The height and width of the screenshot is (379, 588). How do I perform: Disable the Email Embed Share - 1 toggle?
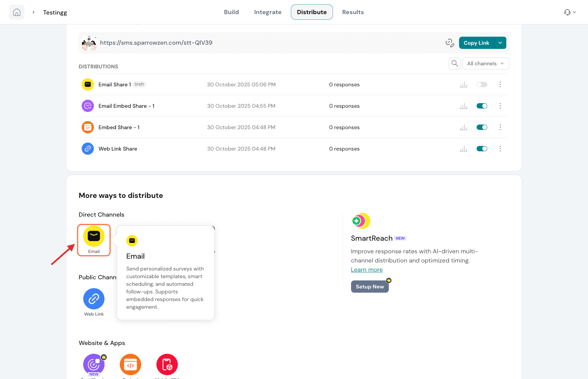(x=482, y=106)
